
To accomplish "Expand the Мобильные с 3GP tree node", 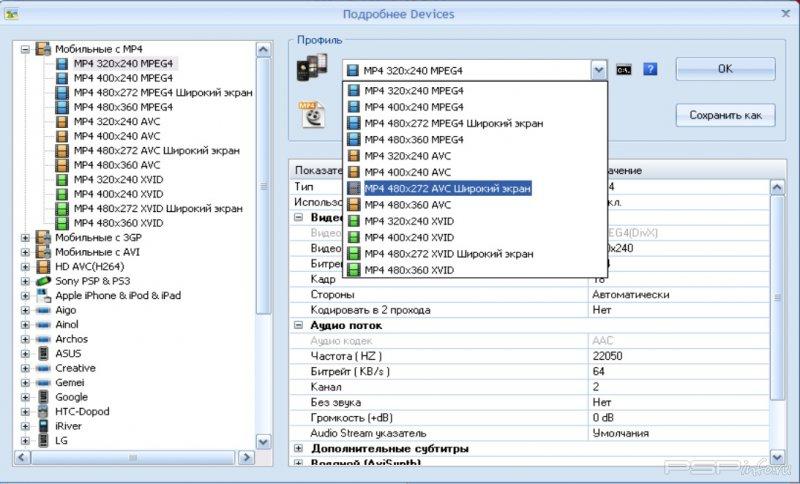I will (25, 237).
